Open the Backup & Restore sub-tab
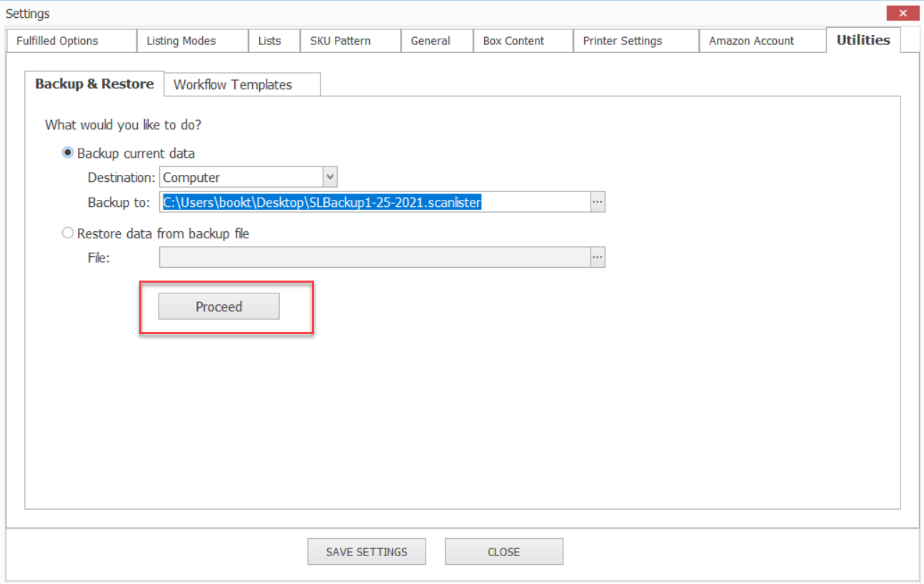 [x=94, y=84]
